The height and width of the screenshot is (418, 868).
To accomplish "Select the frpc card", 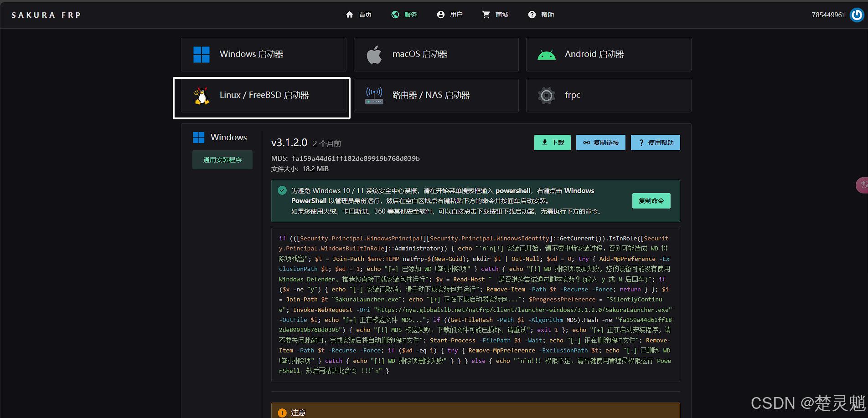I will (x=609, y=96).
